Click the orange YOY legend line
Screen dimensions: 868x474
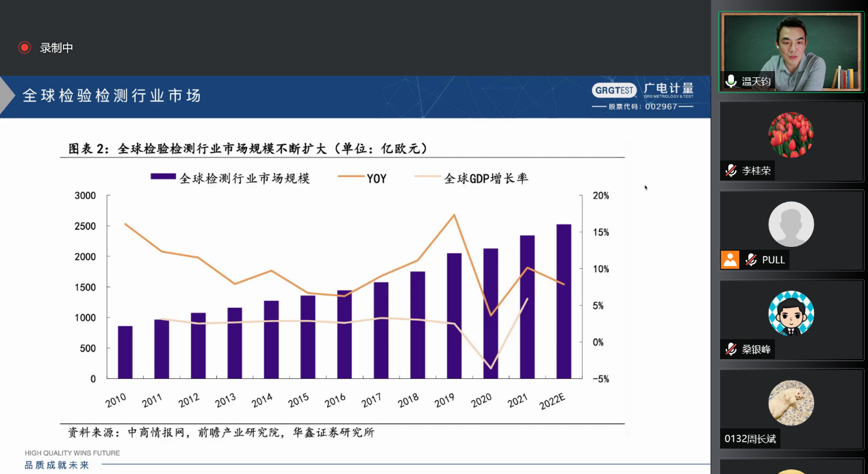pos(350,177)
